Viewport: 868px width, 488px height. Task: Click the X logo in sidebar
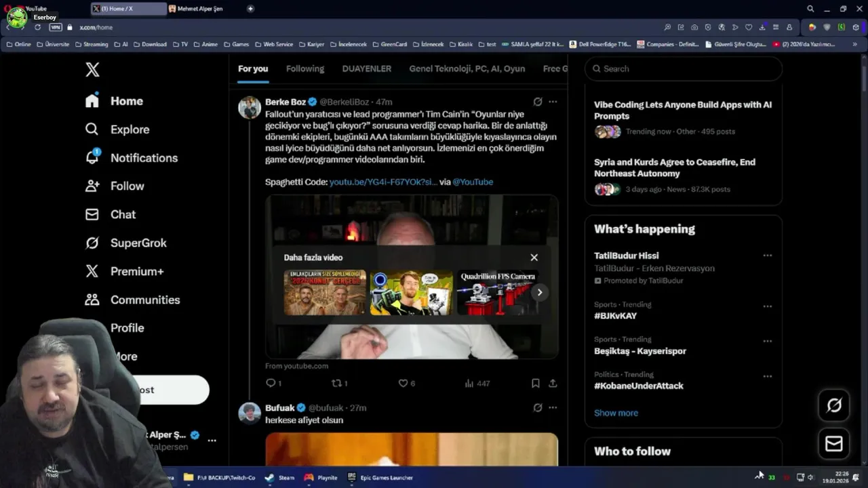point(92,69)
